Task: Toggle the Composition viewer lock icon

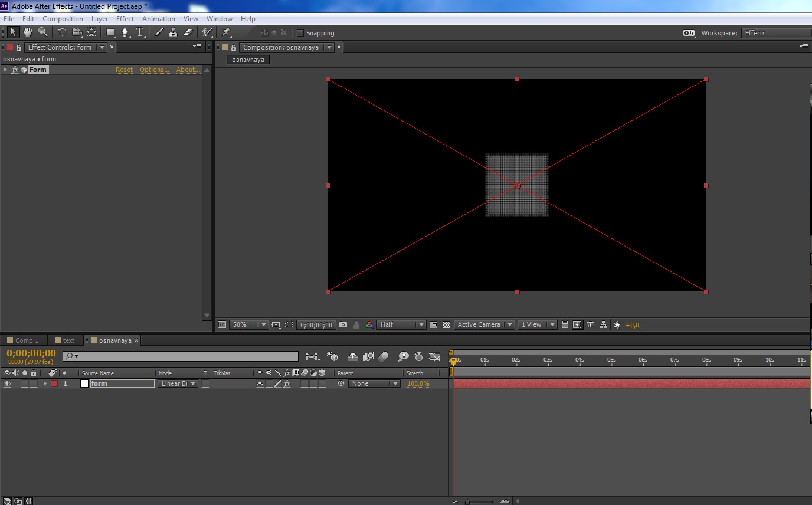Action: pyautogui.click(x=234, y=47)
